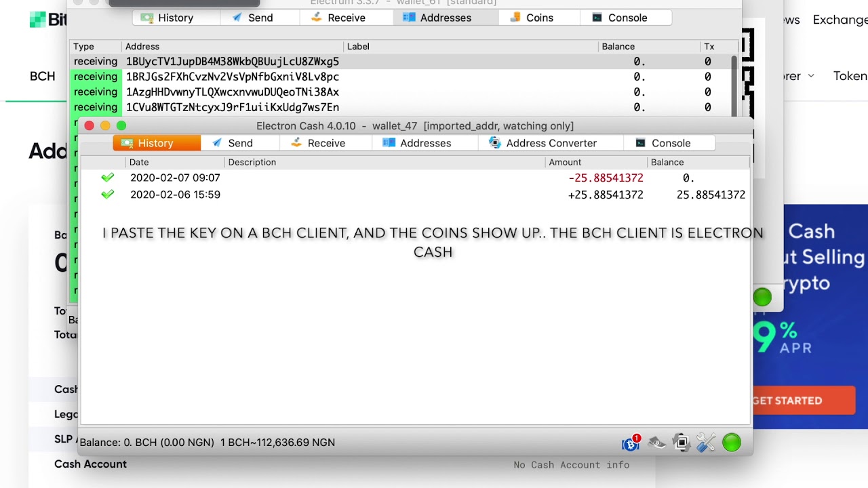Click the Description column header
Image resolution: width=868 pixels, height=488 pixels.
384,162
